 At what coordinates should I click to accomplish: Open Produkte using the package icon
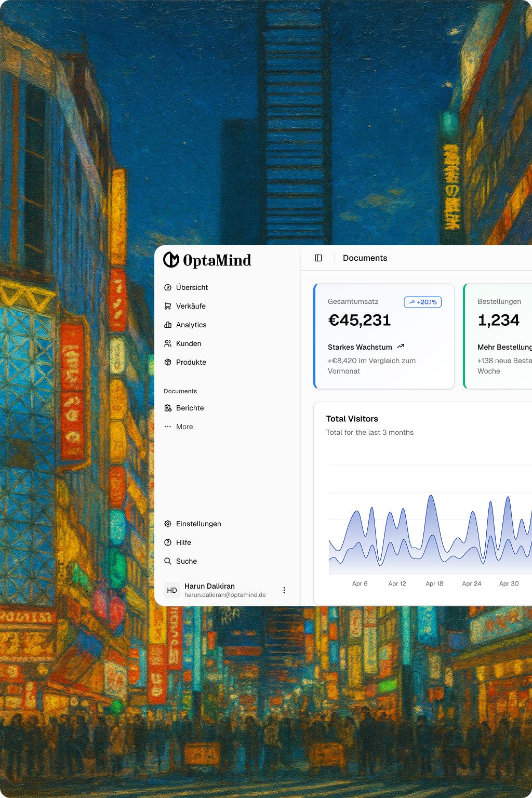168,362
